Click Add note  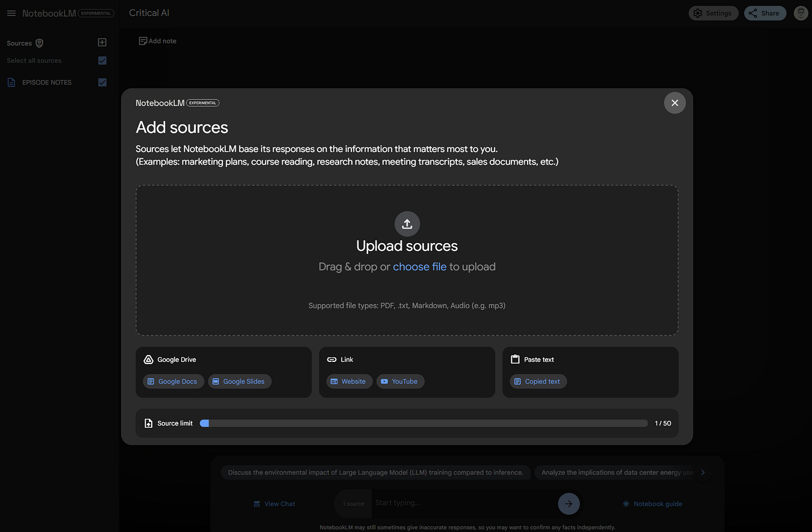pos(157,41)
